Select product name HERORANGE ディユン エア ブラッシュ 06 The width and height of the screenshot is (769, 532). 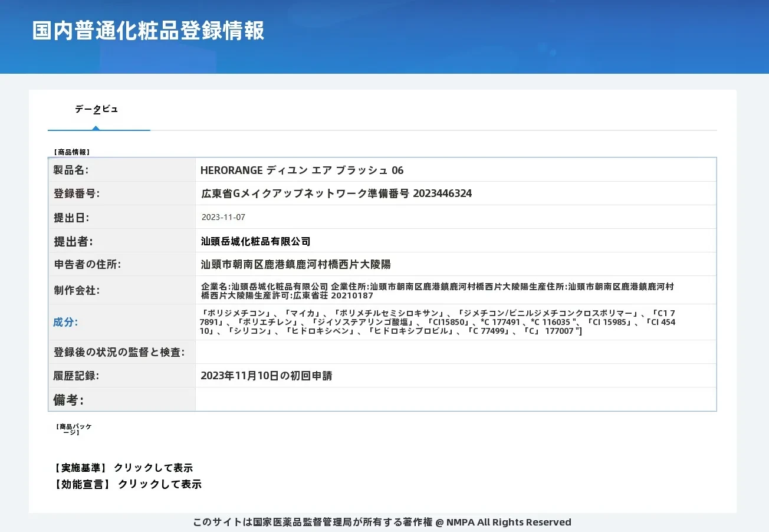302,170
